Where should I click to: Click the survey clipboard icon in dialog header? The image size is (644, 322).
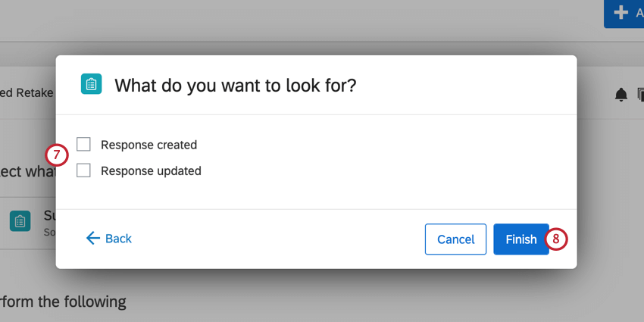[91, 84]
